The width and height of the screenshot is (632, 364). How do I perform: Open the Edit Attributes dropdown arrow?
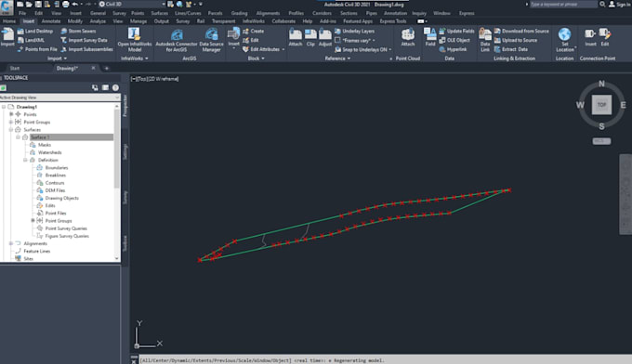pyautogui.click(x=283, y=49)
